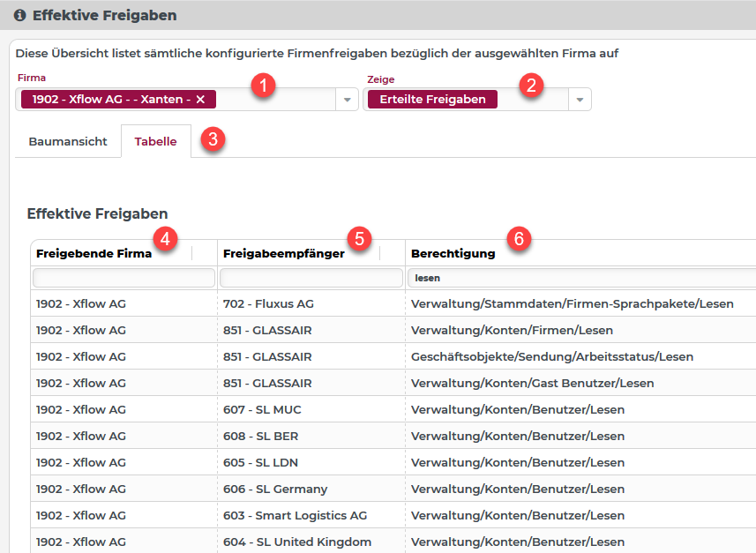Click red annotation marker number 5
Image resolution: width=756 pixels, height=553 pixels.
click(358, 237)
